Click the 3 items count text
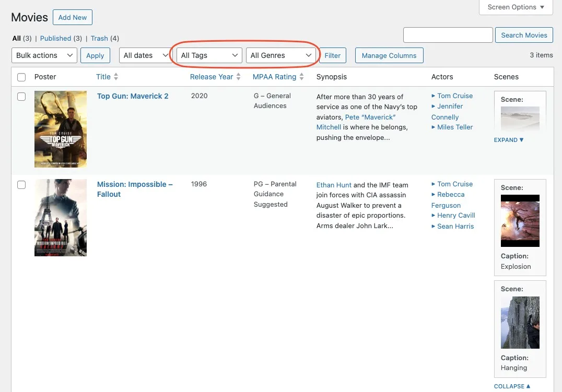 [541, 55]
